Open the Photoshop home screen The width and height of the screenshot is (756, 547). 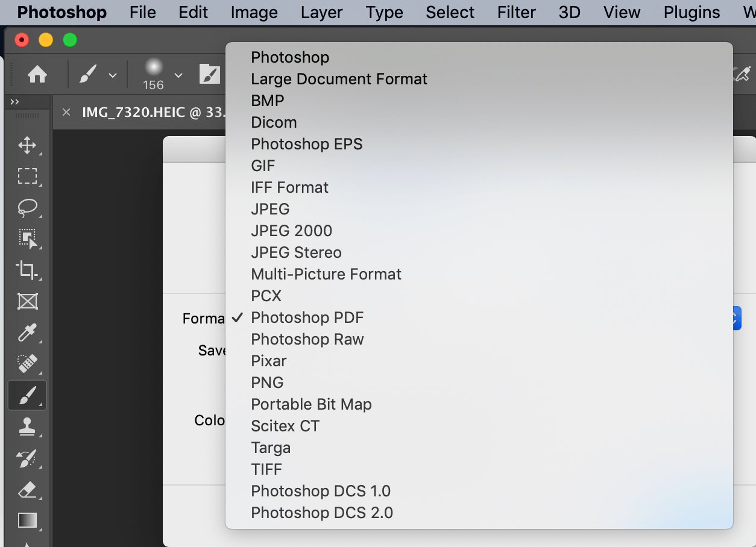(37, 74)
